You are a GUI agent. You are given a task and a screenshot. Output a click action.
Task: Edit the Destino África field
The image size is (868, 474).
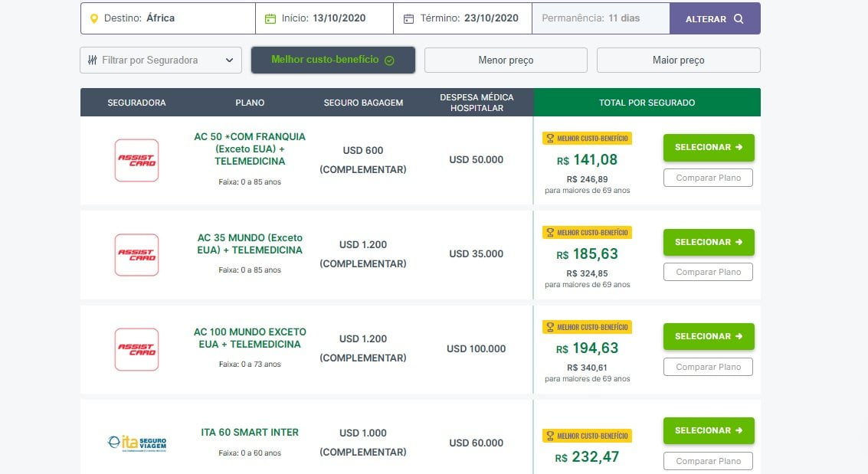point(168,18)
